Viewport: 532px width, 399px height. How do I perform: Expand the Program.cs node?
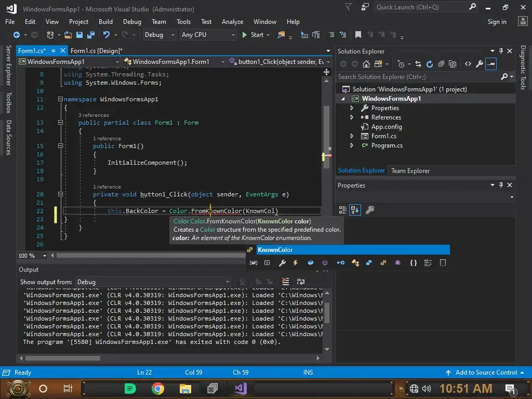click(352, 145)
